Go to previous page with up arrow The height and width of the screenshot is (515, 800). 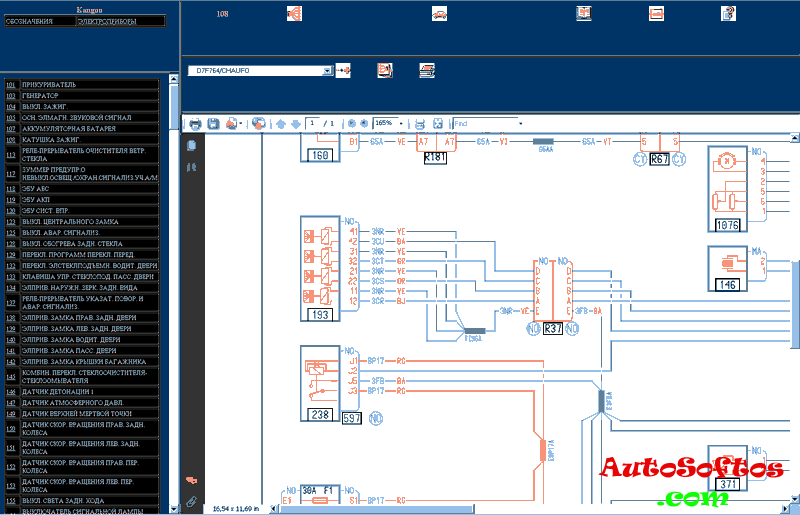[281, 124]
